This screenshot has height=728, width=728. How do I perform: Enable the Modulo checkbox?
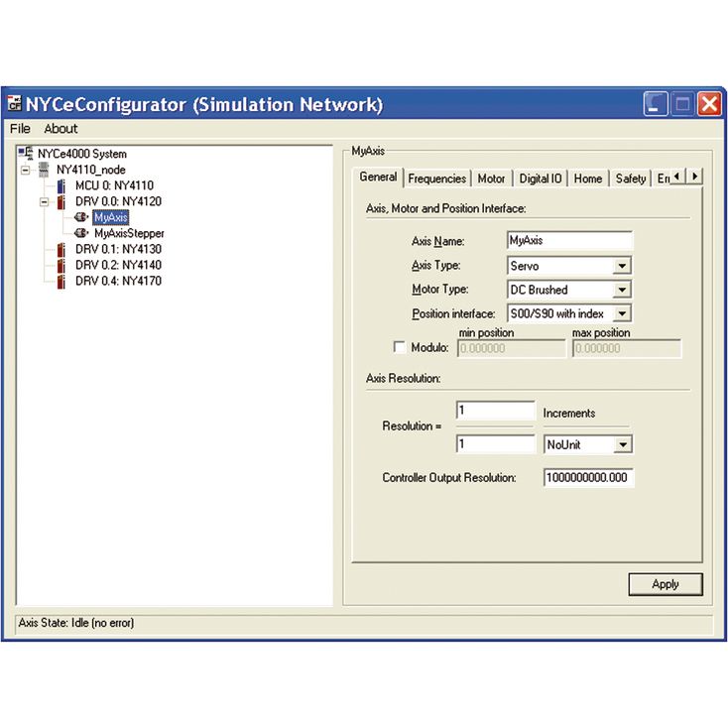[x=400, y=347]
